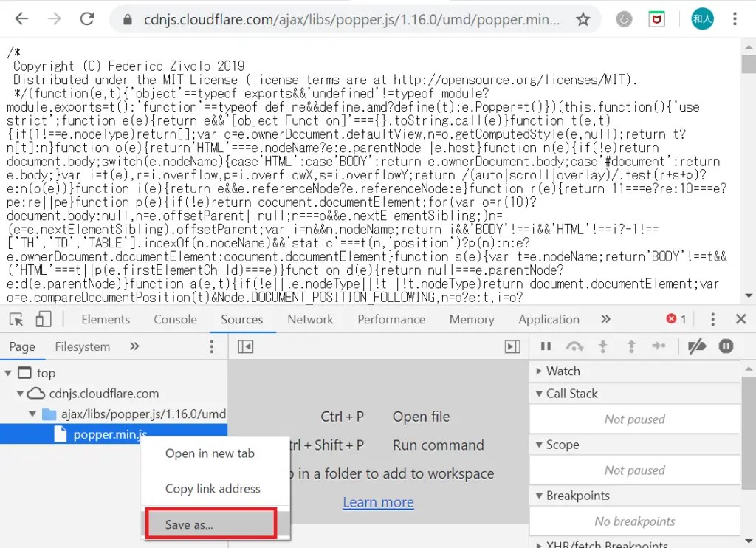Screen dimensions: 756x548
Task: Hide the navigator sidebar panel
Action: (x=246, y=346)
